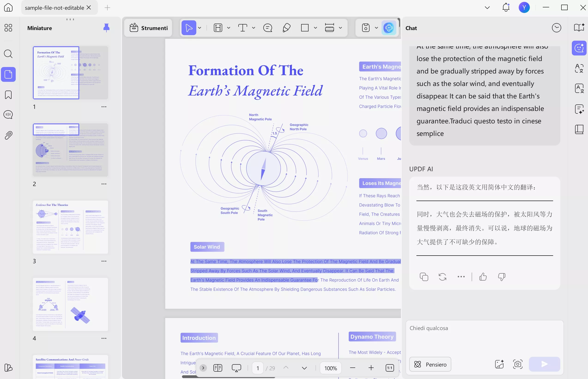Copy the AI response
The height and width of the screenshot is (379, 588).
click(x=424, y=277)
